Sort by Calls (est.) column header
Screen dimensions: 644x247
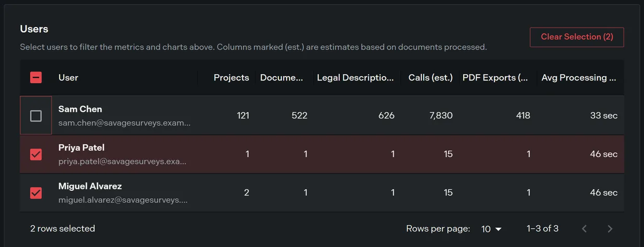click(431, 77)
